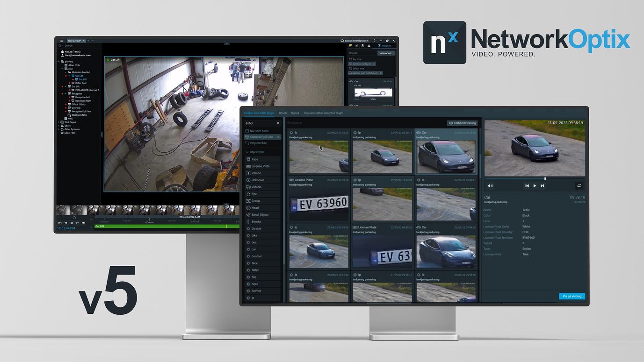Mute audio with speaker icon in preview

pos(490,185)
